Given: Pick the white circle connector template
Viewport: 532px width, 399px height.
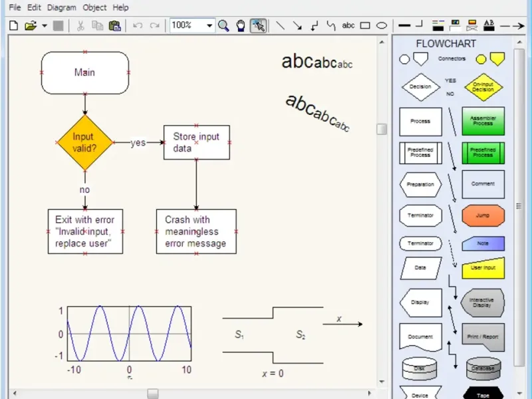Looking at the screenshot, I should pos(404,59).
